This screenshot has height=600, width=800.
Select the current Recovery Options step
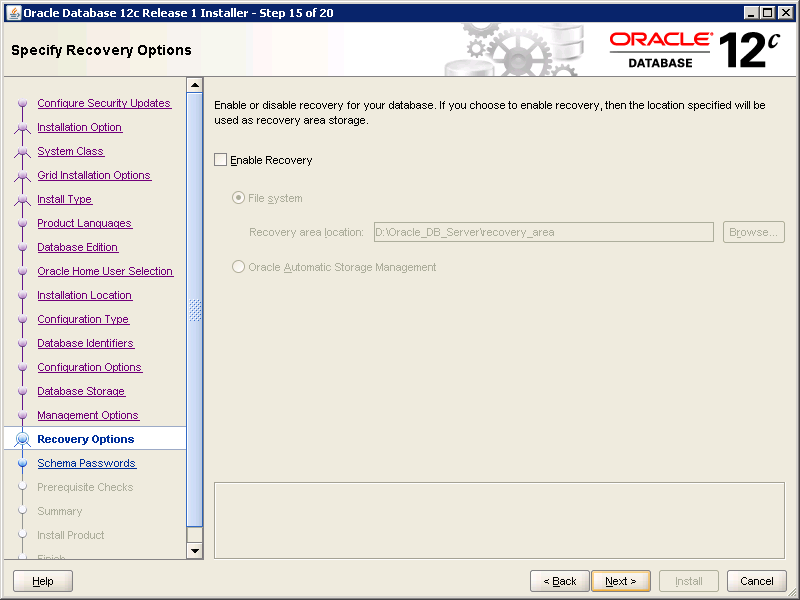pyautogui.click(x=86, y=439)
